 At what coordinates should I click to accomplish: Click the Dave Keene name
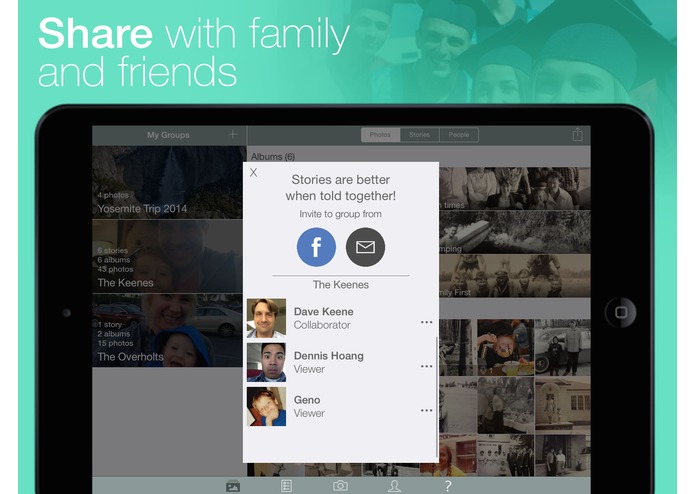point(324,311)
